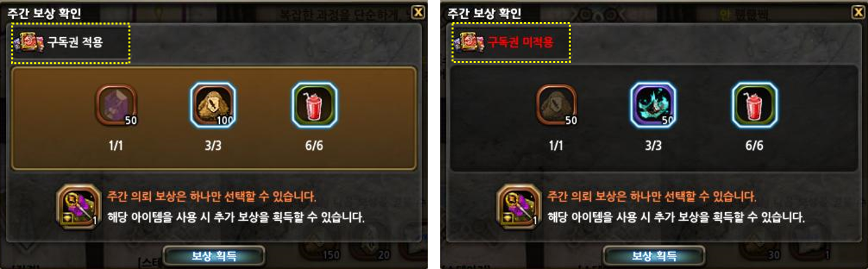
Task: Click the subscription ticket icon beside 구독권 미적용
Action: coord(467,42)
